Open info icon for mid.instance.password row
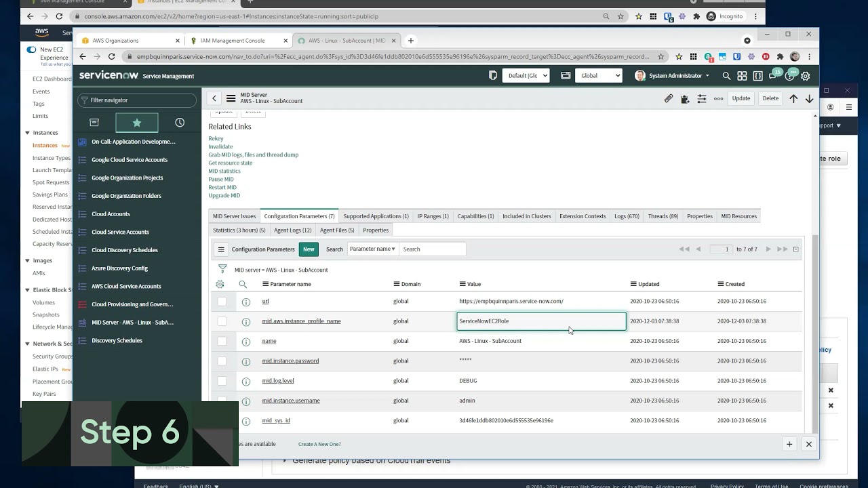Image resolution: width=868 pixels, height=488 pixels. (x=246, y=361)
